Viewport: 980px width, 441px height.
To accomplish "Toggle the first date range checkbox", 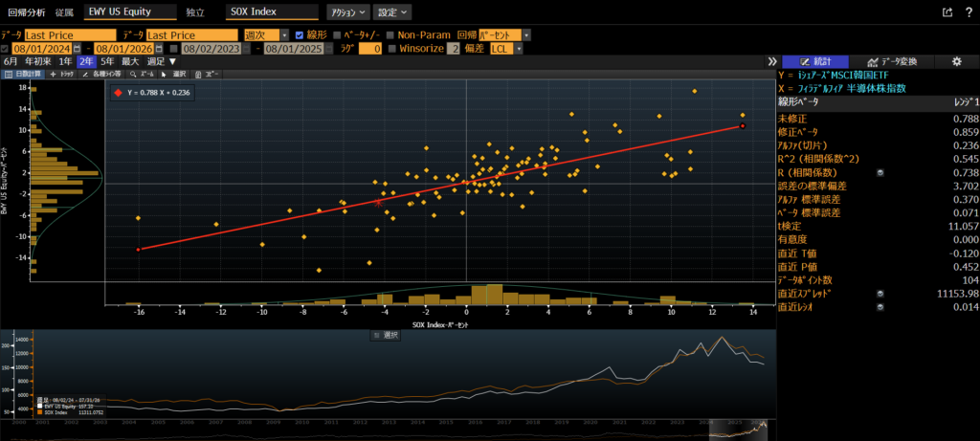I will coord(5,48).
